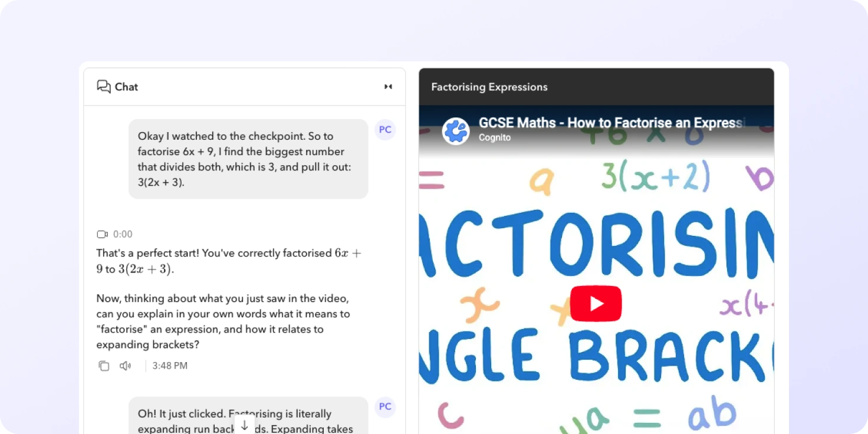Open the Cognito channel logo

point(456,131)
